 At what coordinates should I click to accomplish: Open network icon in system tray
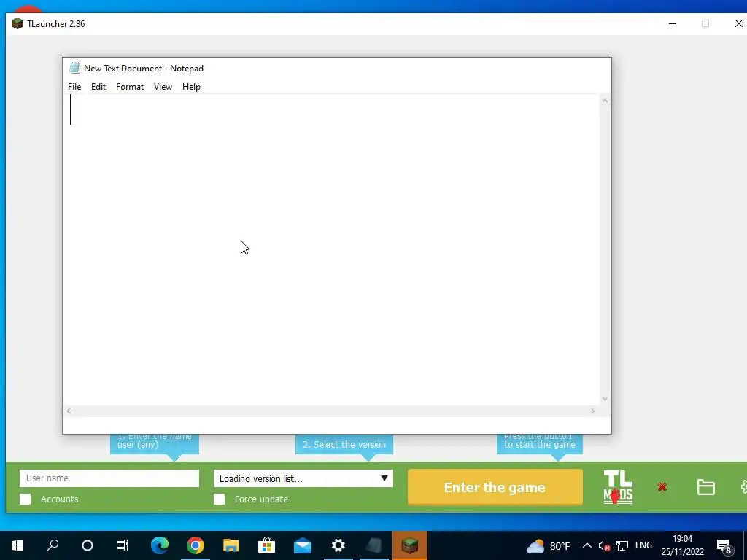coord(622,545)
